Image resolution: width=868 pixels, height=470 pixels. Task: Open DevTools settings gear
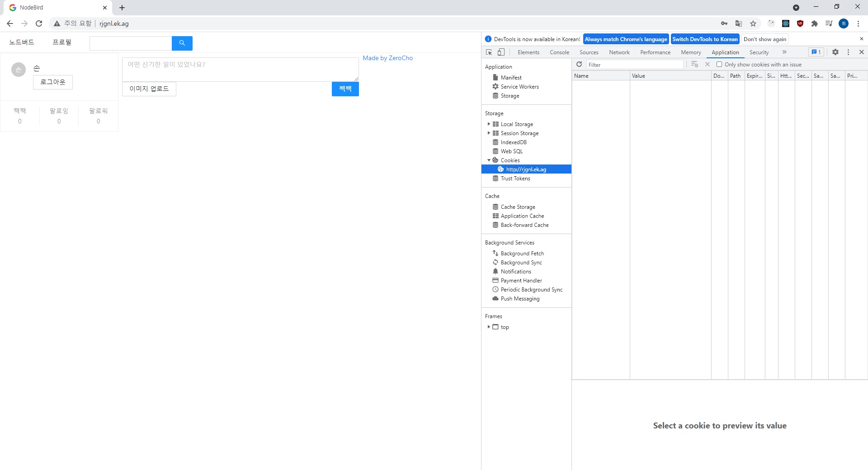(x=835, y=52)
